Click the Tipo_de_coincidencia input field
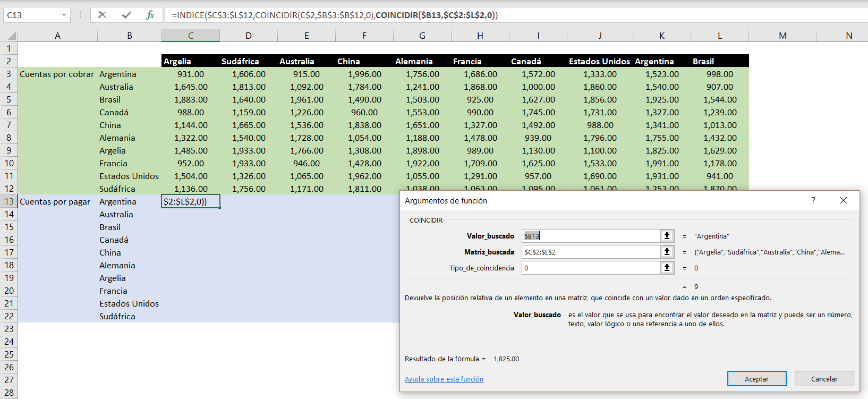 coord(590,268)
